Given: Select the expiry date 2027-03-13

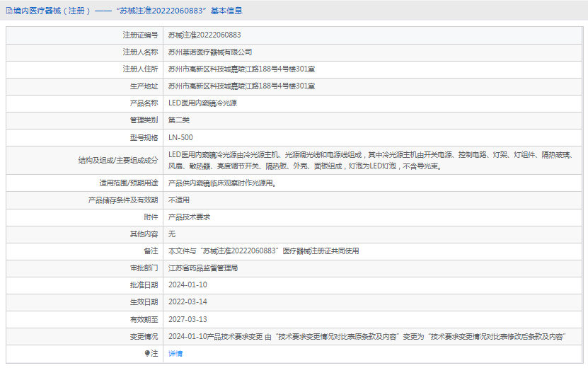Looking at the screenshot, I should [x=188, y=319].
